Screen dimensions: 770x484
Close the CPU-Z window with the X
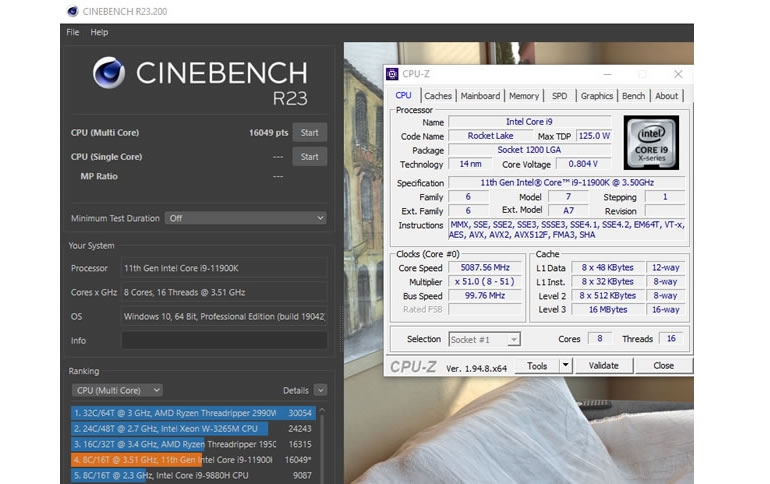[678, 74]
